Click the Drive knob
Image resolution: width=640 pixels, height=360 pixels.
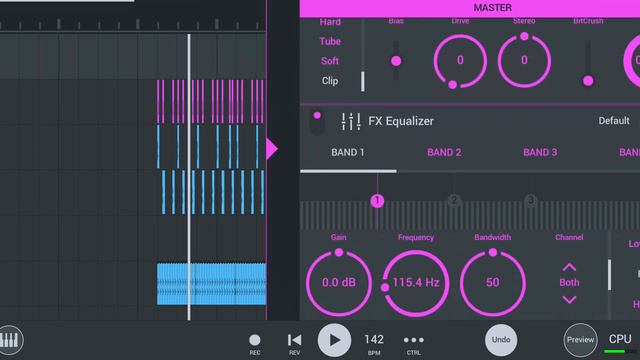(x=460, y=61)
